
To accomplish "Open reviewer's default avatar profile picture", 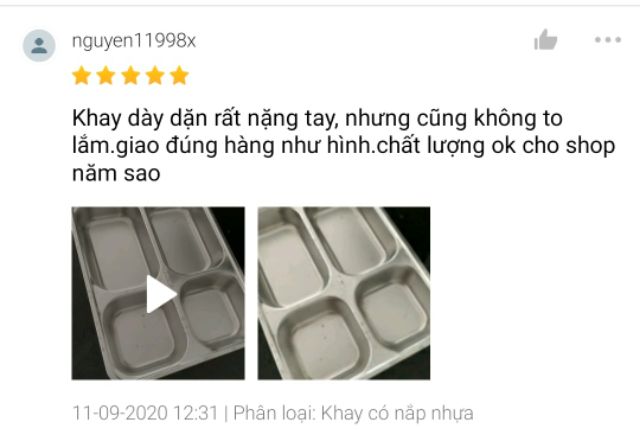I will pos(39,45).
